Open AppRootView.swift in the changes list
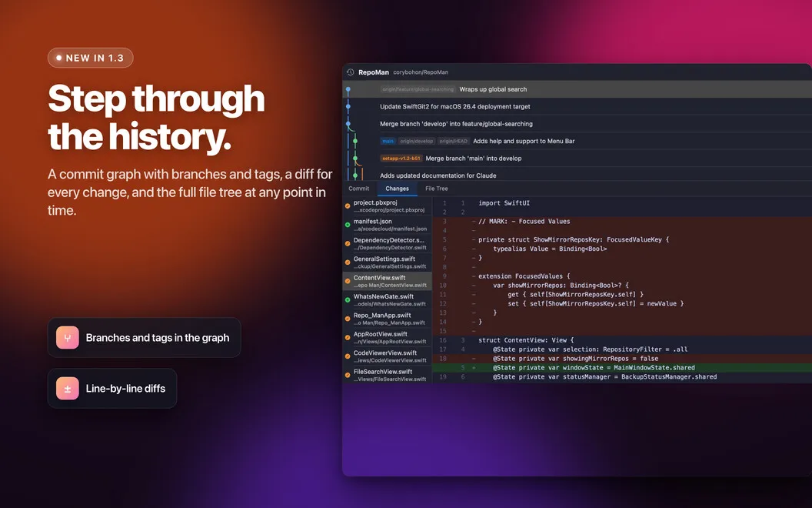This screenshot has width=812, height=508. point(388,337)
